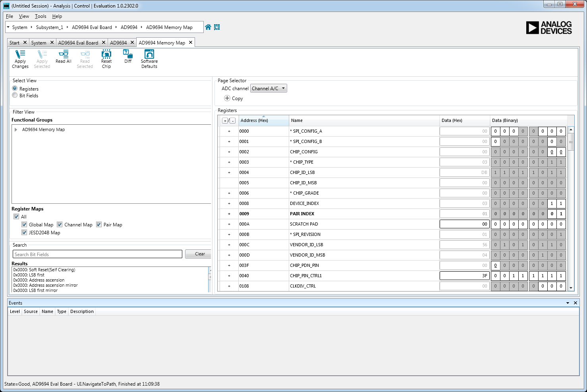The image size is (587, 392).
Task: Expand register 0040 CHIP_PIN_CTRL1 row
Action: [229, 276]
